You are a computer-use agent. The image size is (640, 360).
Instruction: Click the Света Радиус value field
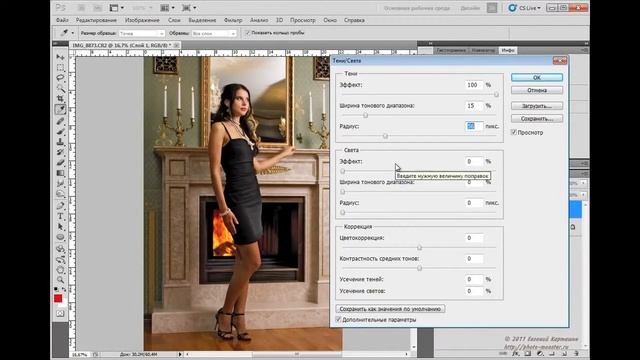[473, 202]
